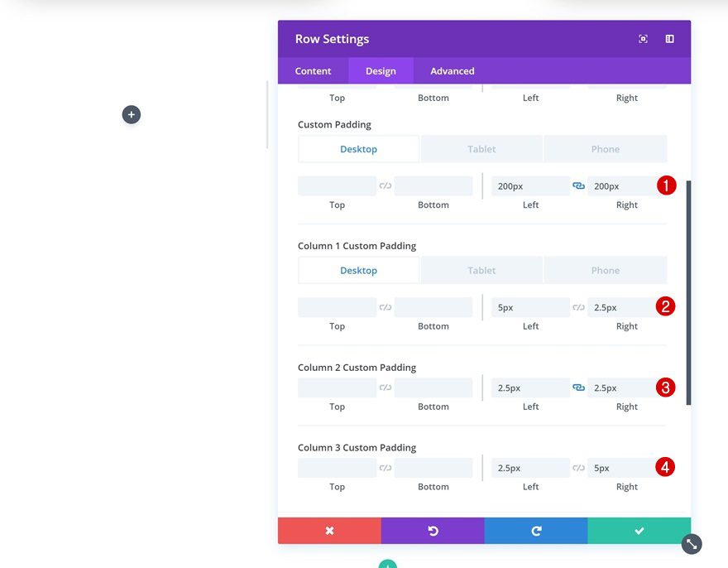Click the expand-modal icon beside the preview icon
Screen dimensions: 728x568
point(669,38)
